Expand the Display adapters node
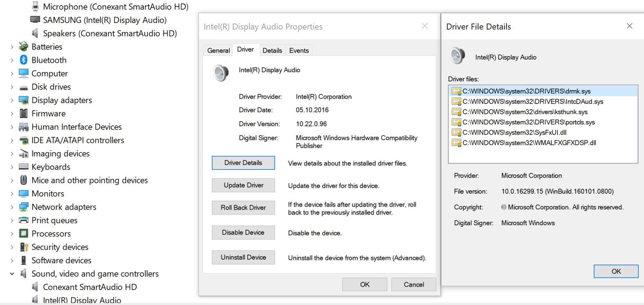The height and width of the screenshot is (305, 644). click(x=12, y=101)
